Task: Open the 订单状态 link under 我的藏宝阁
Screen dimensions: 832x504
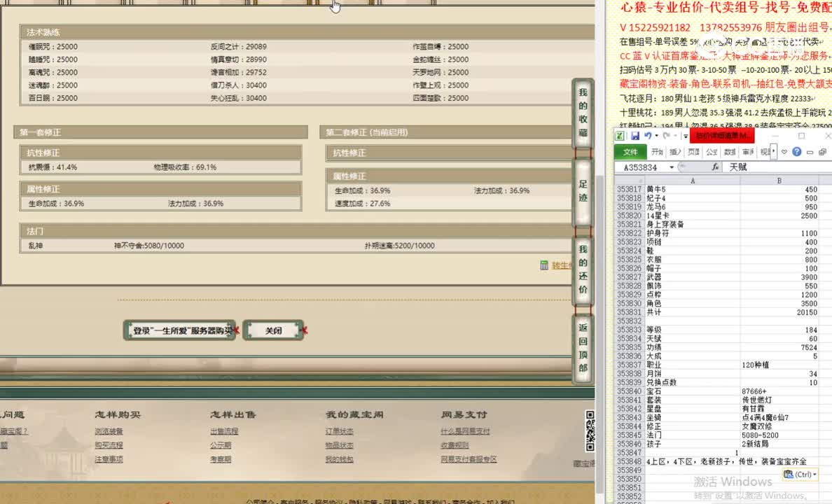Action: tap(340, 432)
